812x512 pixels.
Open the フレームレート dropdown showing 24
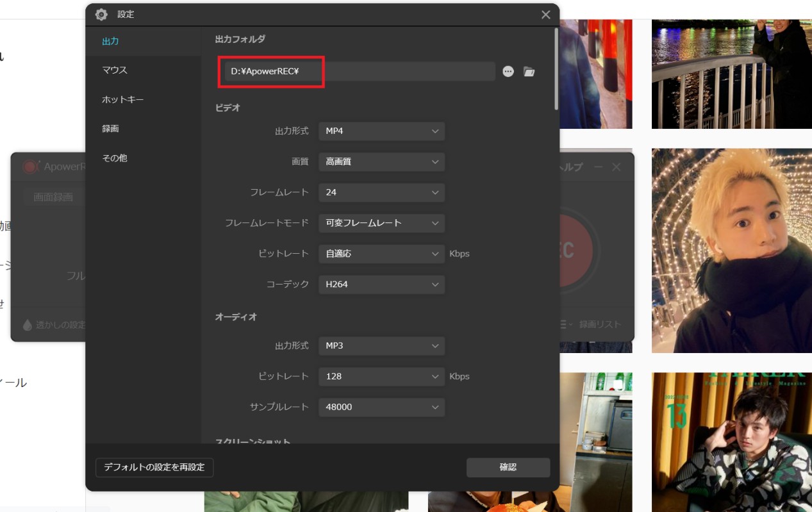381,192
